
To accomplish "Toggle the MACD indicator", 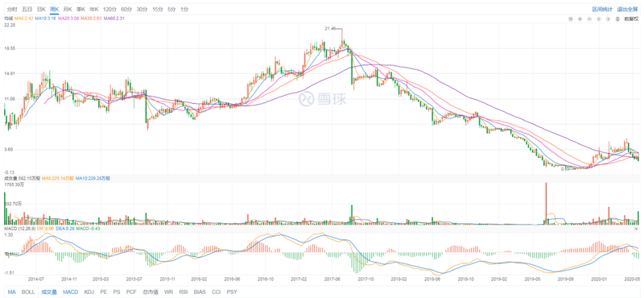I will 70,292.
